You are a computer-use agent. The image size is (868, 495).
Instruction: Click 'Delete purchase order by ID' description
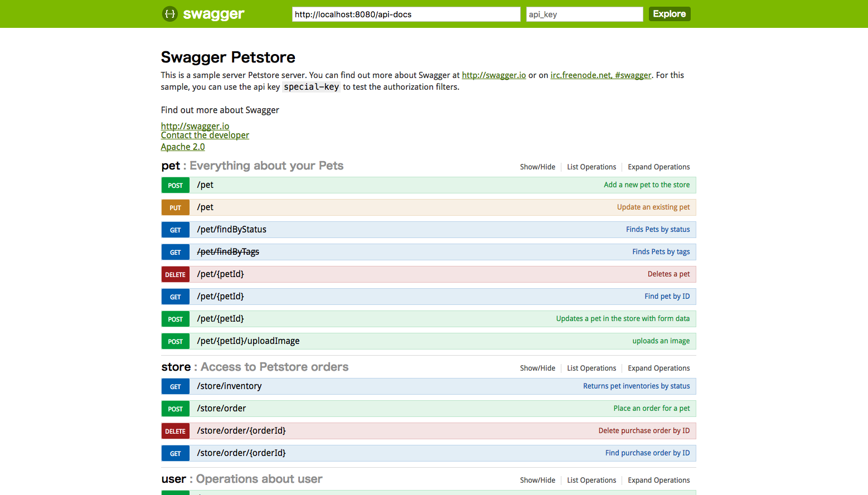(x=644, y=431)
